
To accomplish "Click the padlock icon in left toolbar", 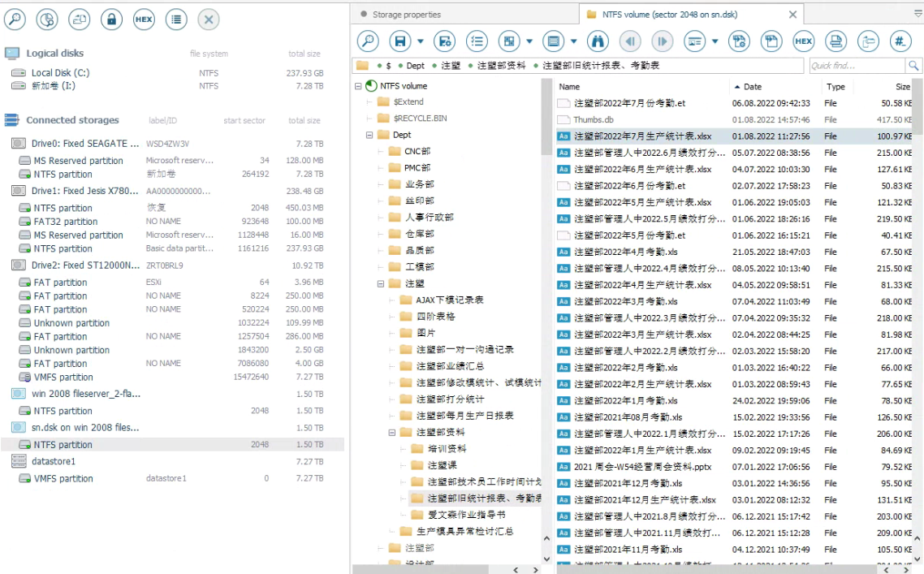I will coord(111,19).
